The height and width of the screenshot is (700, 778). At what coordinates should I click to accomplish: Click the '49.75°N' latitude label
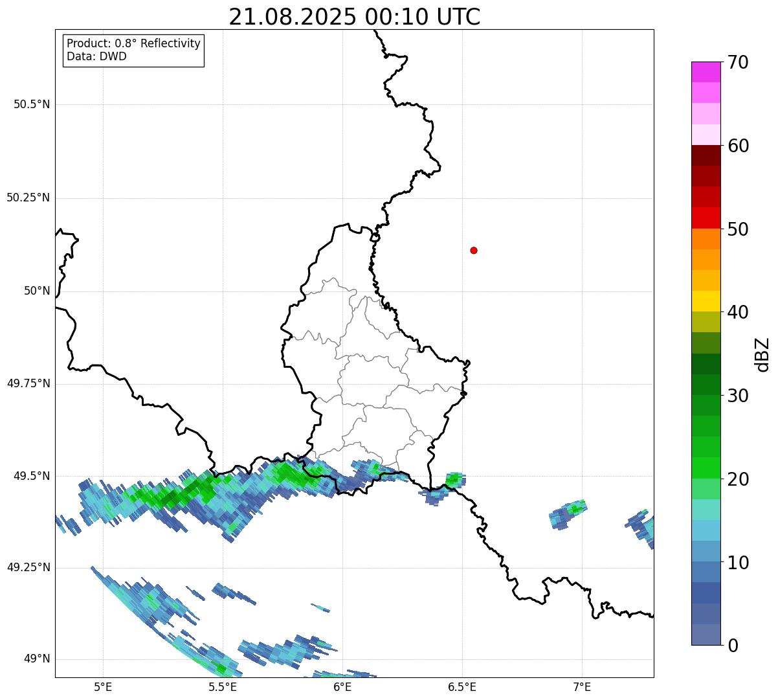point(28,383)
